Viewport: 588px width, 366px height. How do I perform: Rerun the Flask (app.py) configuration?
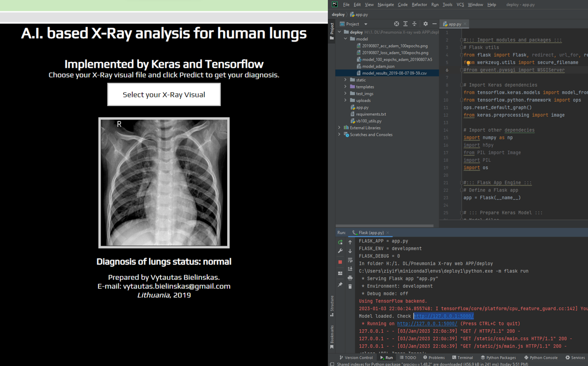point(340,242)
